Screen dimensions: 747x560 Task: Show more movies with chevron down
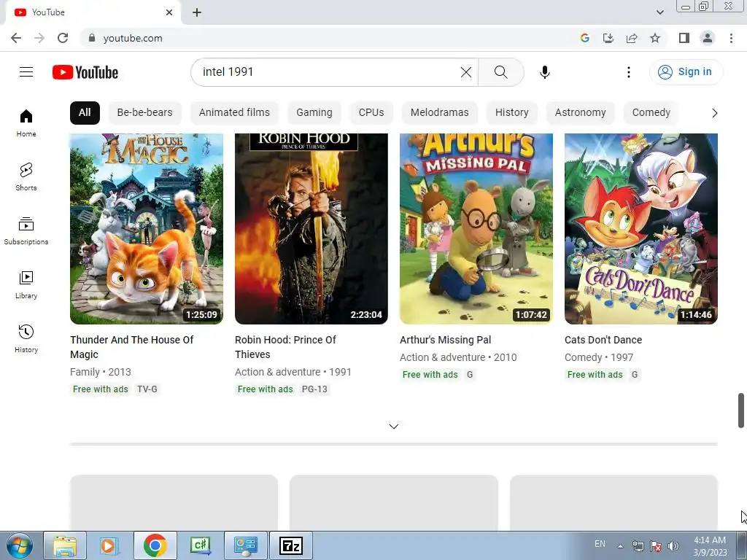393,426
